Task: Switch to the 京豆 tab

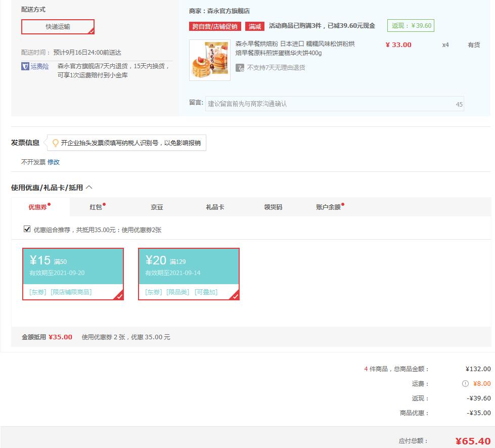Action: click(x=157, y=207)
